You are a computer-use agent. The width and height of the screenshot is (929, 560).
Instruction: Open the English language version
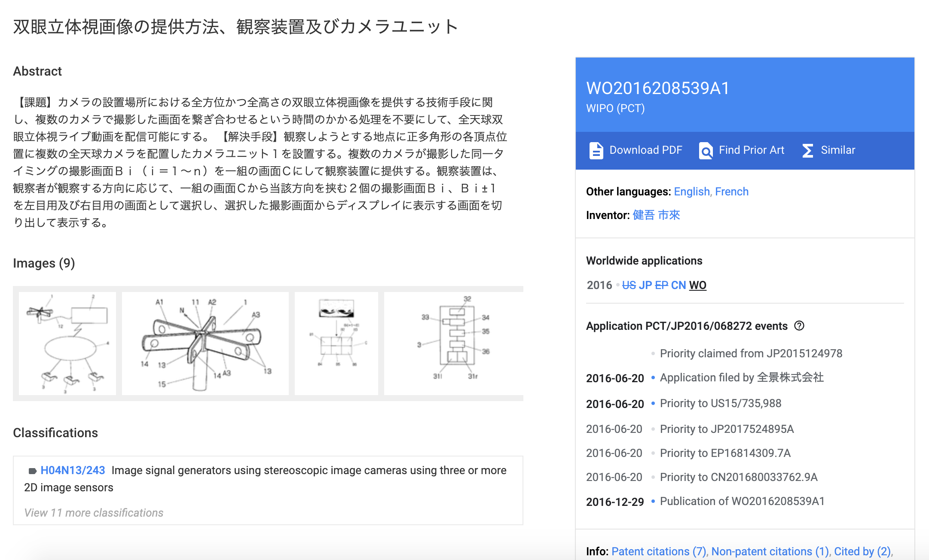[x=691, y=192]
